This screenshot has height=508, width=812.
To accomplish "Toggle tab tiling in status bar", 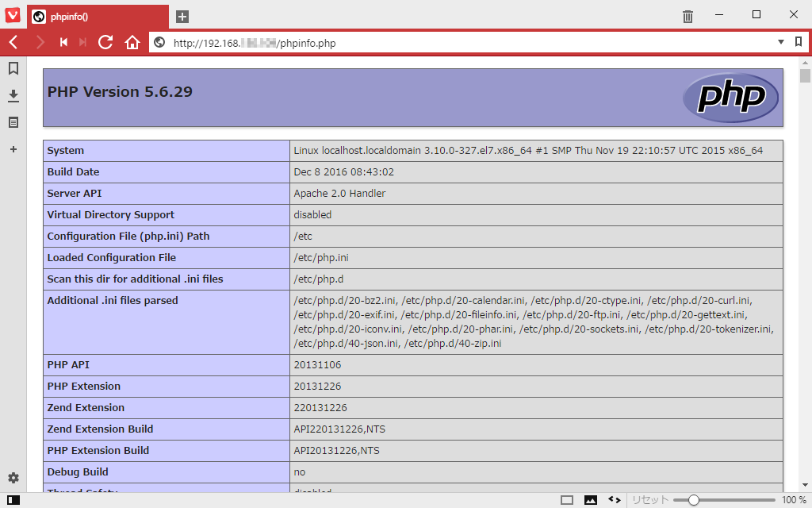I will pyautogui.click(x=567, y=500).
